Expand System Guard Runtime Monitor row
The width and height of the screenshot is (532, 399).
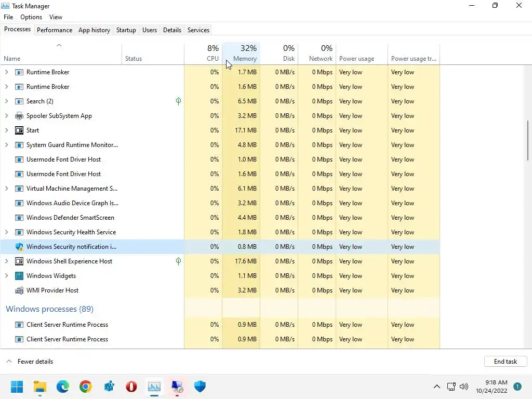[x=6, y=145]
